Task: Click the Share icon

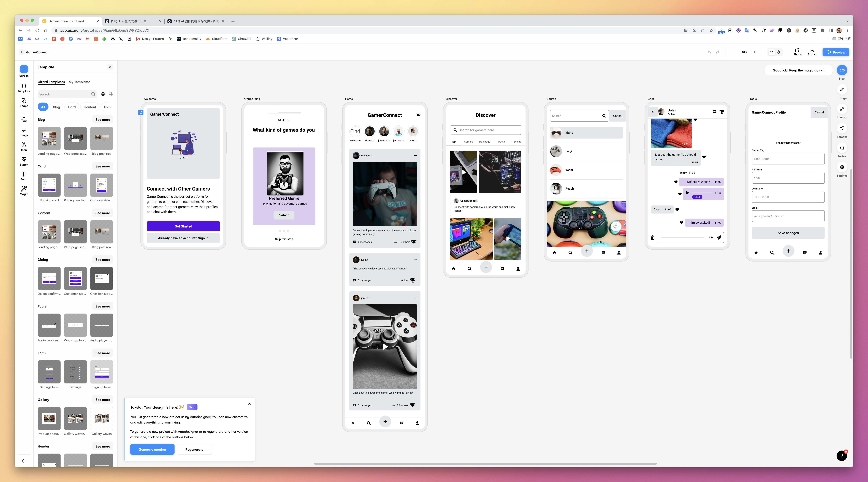Action: (797, 52)
